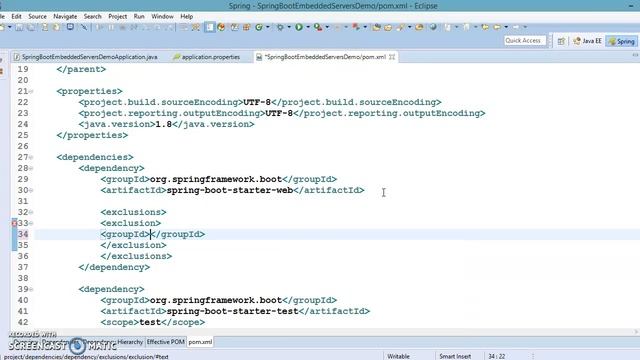
Task: Open dropdown next to green Spring relaunch icon
Action: [x=268, y=27]
